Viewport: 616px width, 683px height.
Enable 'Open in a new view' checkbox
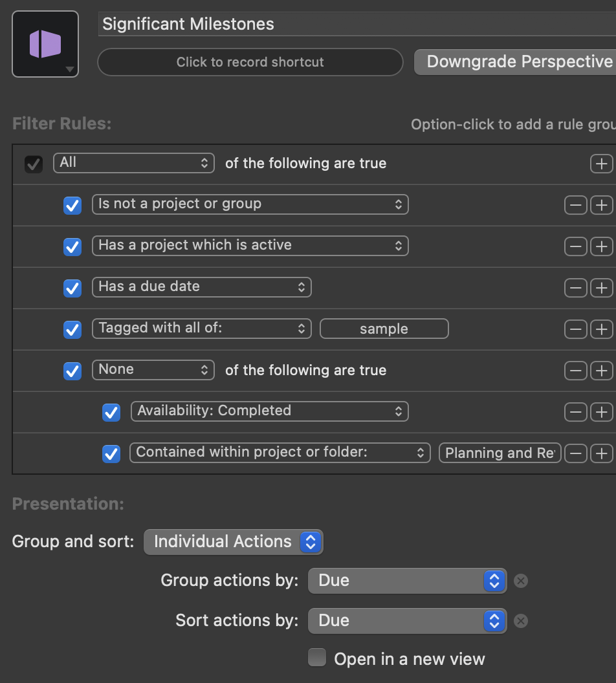(317, 658)
